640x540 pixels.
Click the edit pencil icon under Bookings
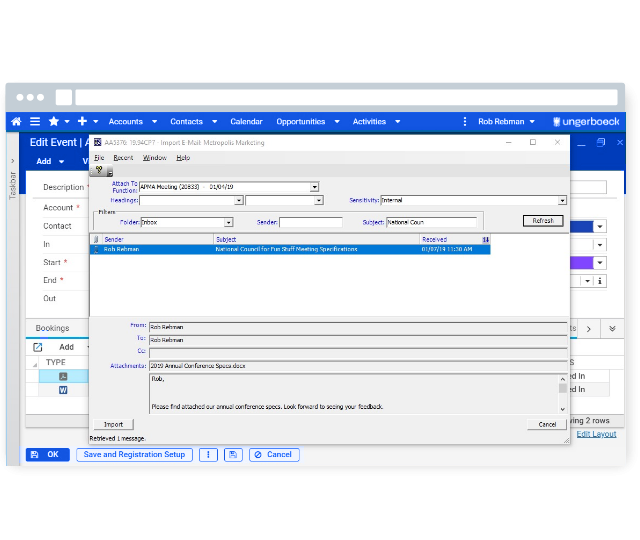click(x=38, y=347)
